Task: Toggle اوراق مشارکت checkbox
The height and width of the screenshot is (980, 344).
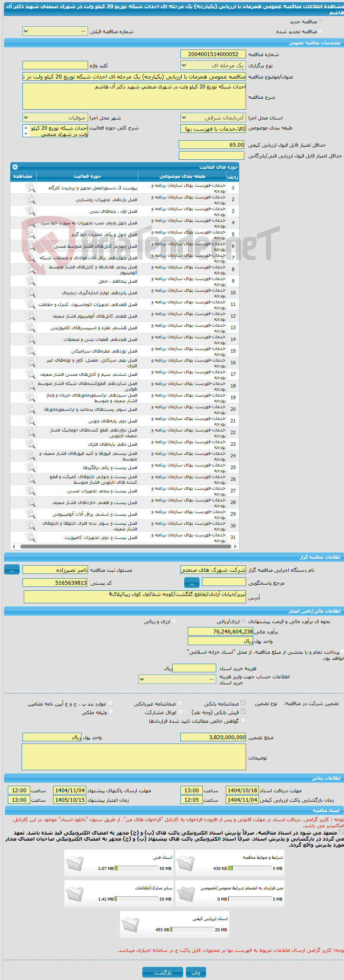Action: [x=181, y=712]
